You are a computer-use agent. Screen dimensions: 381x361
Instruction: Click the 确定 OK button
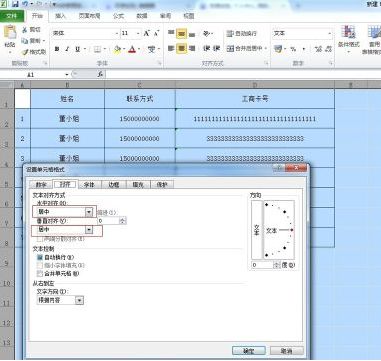click(249, 351)
